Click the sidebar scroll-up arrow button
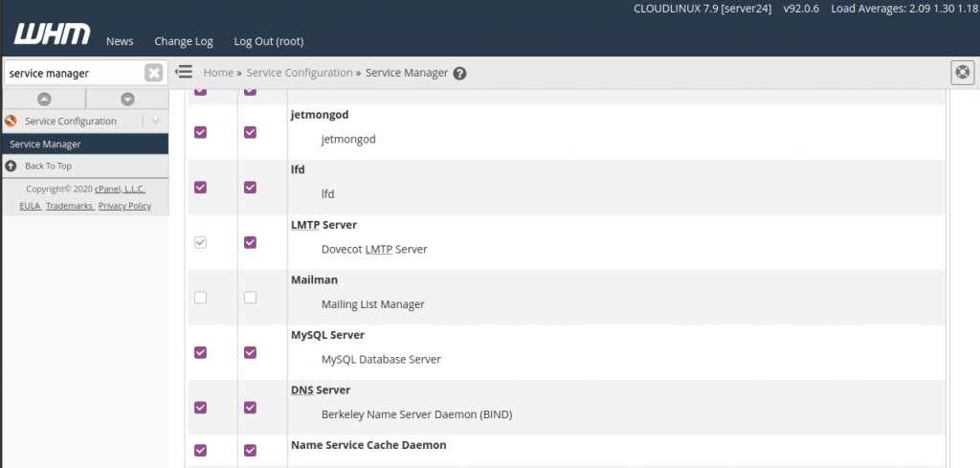This screenshot has height=468, width=980. click(x=44, y=99)
